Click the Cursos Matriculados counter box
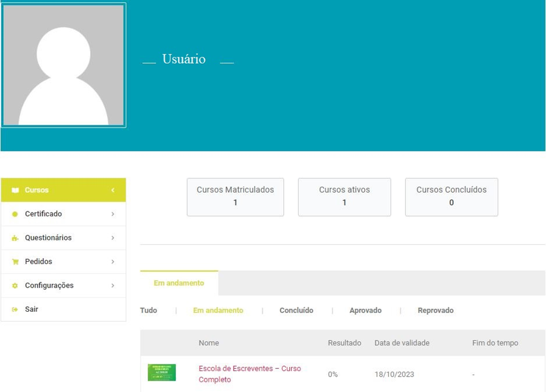Screen dimensions: 546x392 coord(235,197)
